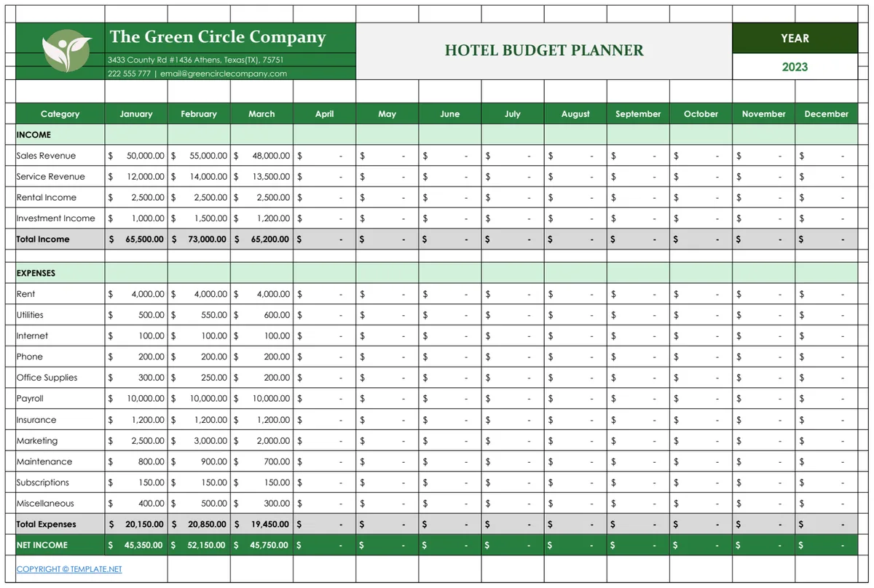This screenshot has height=588, width=874.
Task: Select January Service Revenue value 12,000.00
Action: pos(136,176)
